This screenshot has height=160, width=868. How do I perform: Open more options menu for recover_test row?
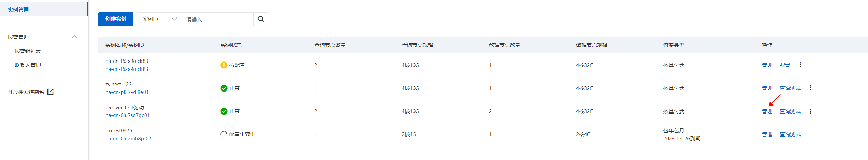(x=810, y=111)
